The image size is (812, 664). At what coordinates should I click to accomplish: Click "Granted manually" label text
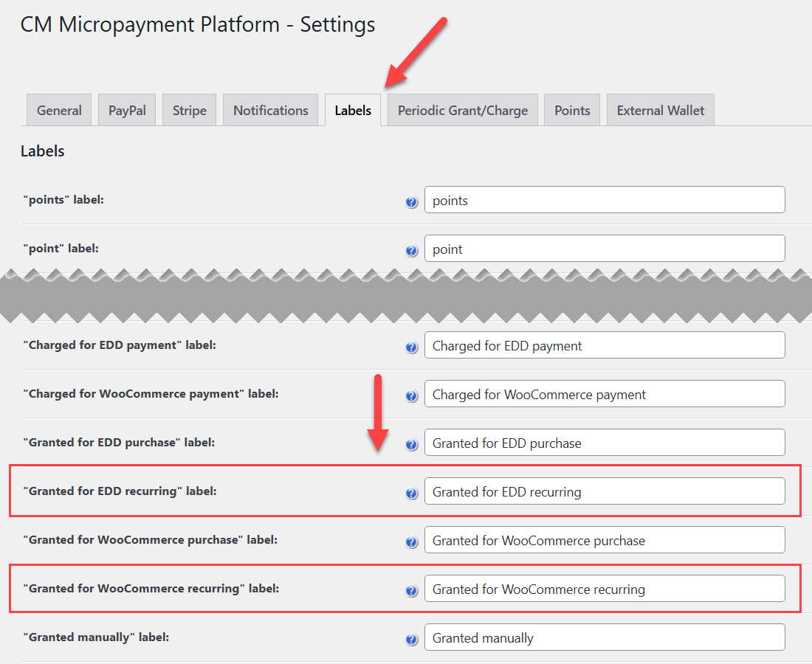point(96,637)
